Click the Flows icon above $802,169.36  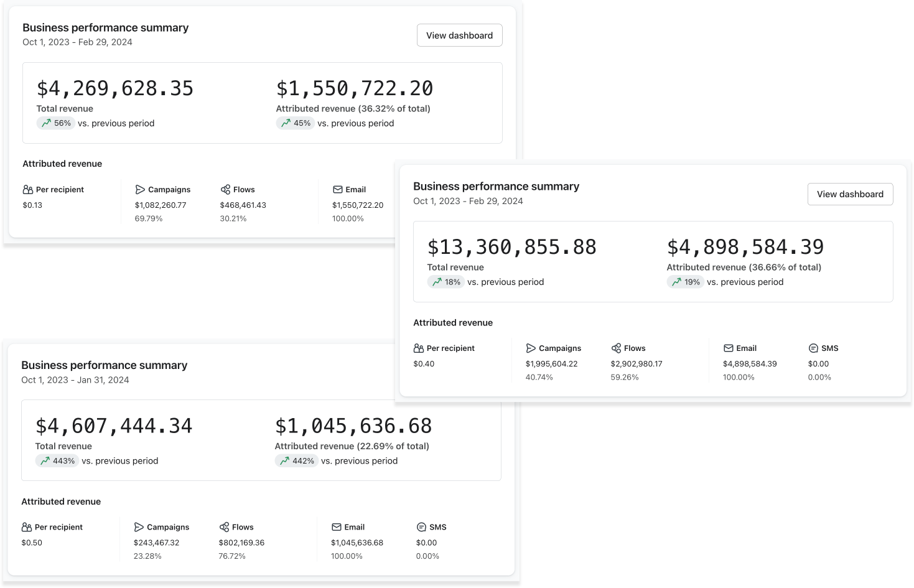click(224, 527)
